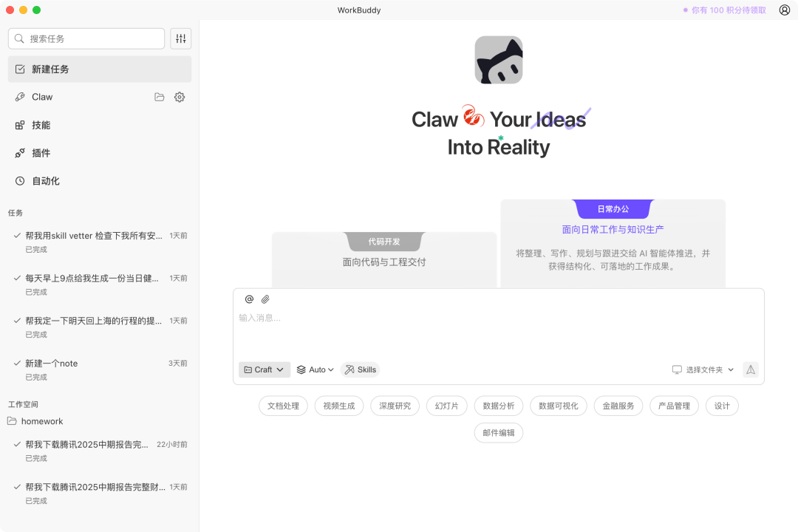Click the @ mention icon in message box

pos(250,299)
